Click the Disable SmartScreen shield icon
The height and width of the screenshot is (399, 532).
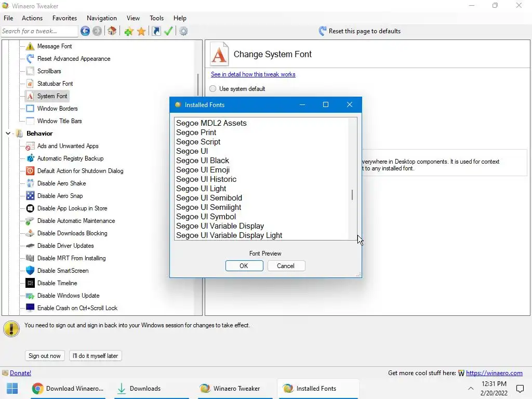pos(30,270)
